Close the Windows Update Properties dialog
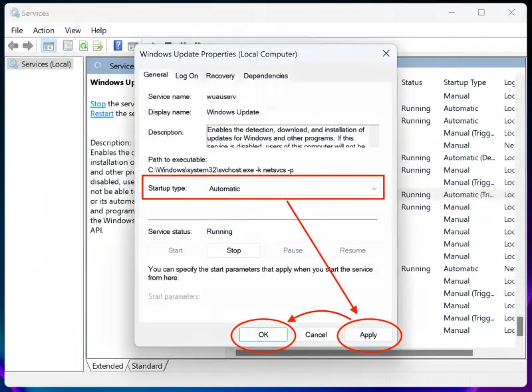 coord(386,53)
